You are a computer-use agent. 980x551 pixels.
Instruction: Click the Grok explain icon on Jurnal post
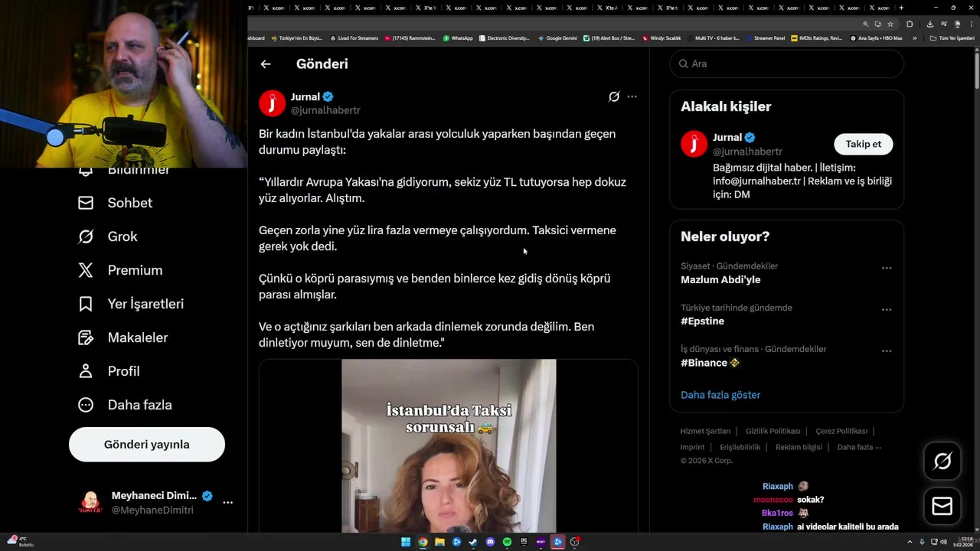[x=614, y=96]
